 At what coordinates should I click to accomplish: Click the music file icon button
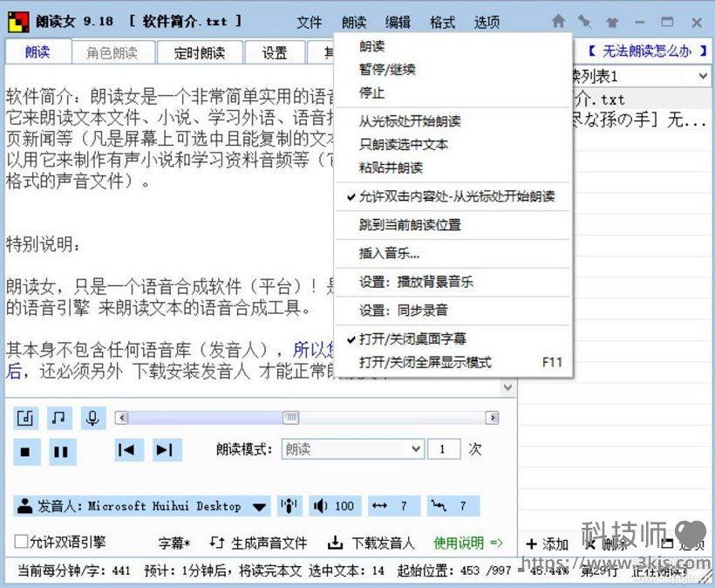pos(25,417)
